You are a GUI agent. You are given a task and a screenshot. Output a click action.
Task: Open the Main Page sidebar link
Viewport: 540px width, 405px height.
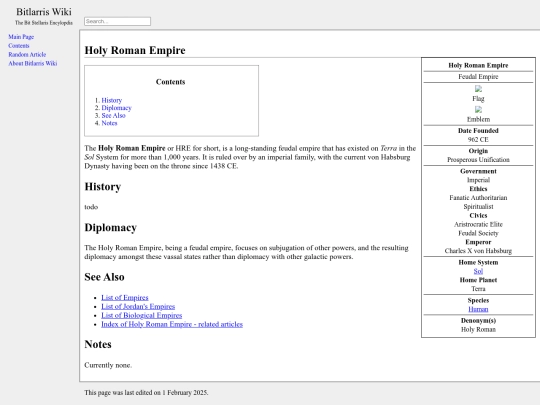click(x=21, y=37)
